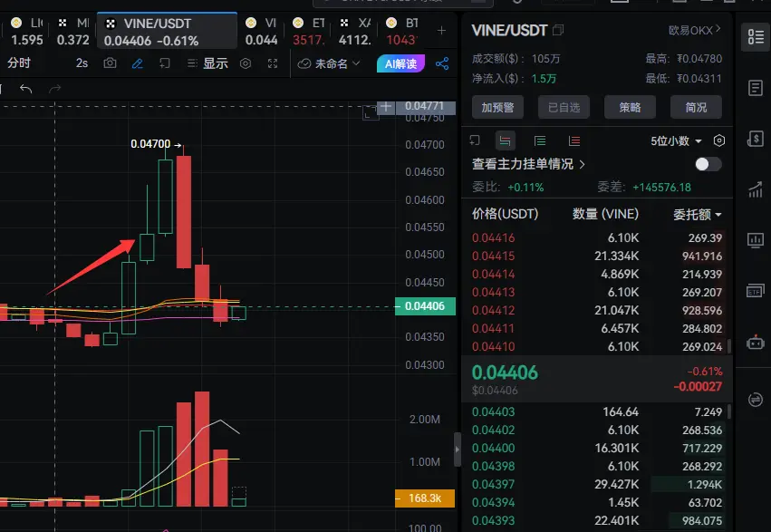Image resolution: width=771 pixels, height=532 pixels.
Task: Pop out the order book panel
Action: [475, 140]
